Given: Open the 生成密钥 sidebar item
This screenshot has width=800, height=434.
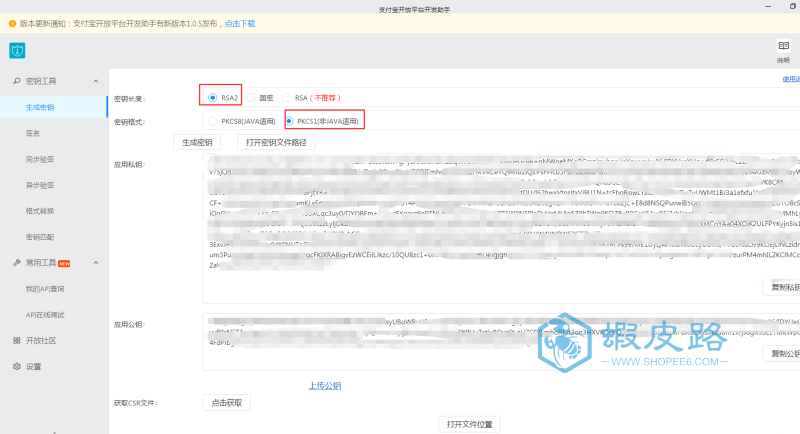Looking at the screenshot, I should 54,107.
